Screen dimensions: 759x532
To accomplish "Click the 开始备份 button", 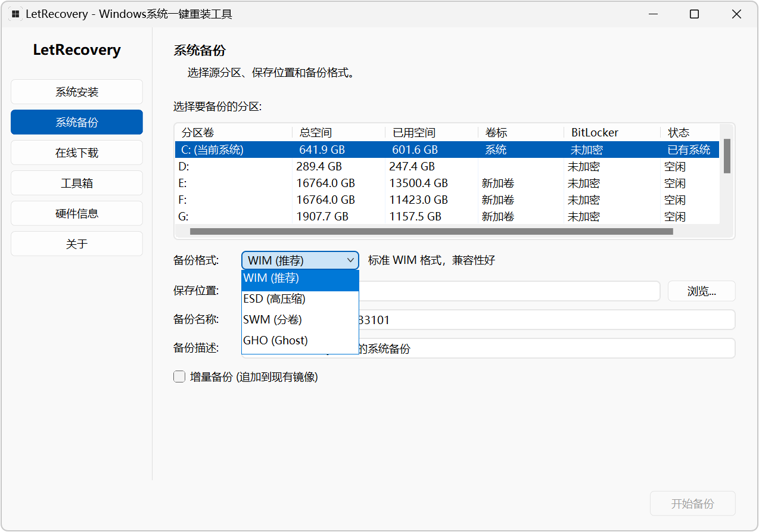I will 693,503.
